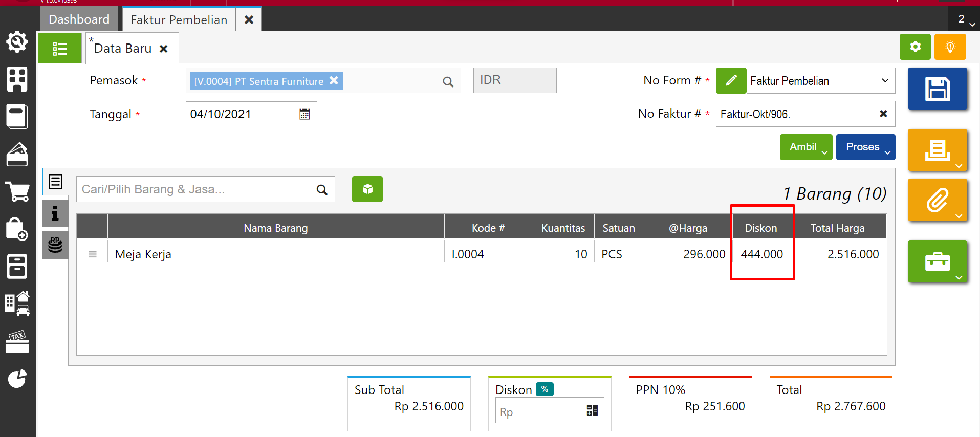Open the TAX module icon
The image size is (980, 437).
17,341
